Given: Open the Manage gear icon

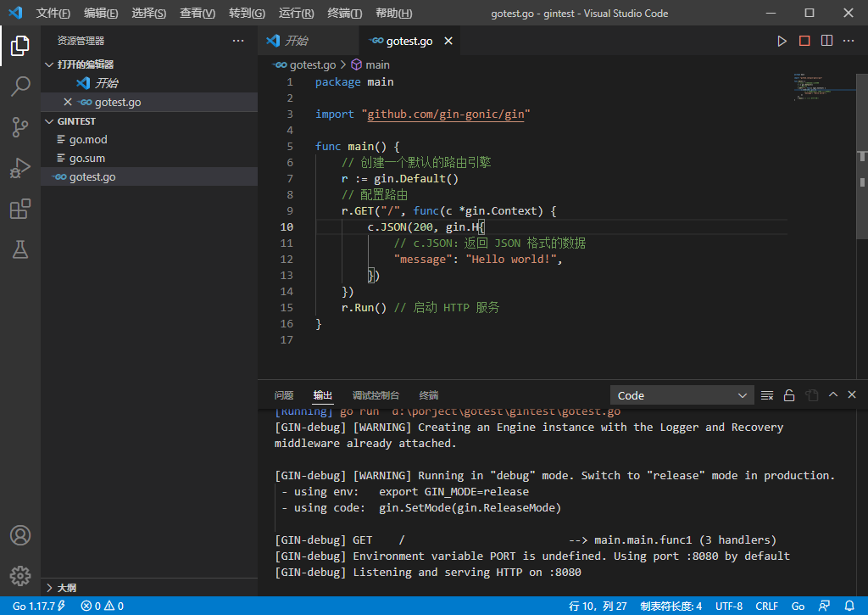Looking at the screenshot, I should 20,576.
